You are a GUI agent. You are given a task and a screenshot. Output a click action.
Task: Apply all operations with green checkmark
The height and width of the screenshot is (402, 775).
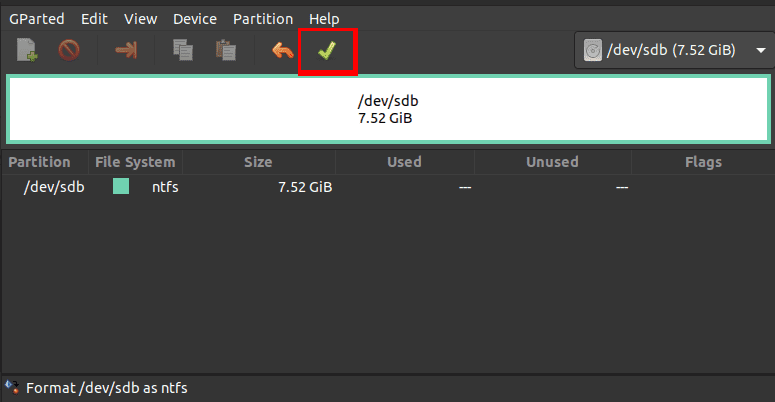click(x=327, y=50)
